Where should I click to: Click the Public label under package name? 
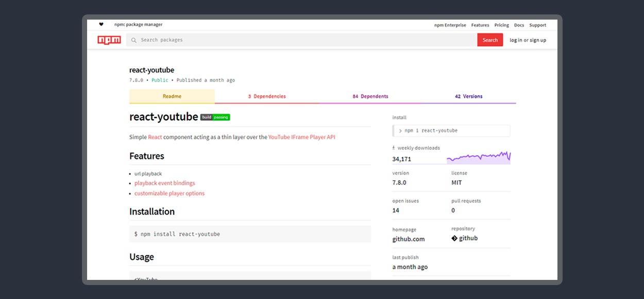tap(160, 80)
